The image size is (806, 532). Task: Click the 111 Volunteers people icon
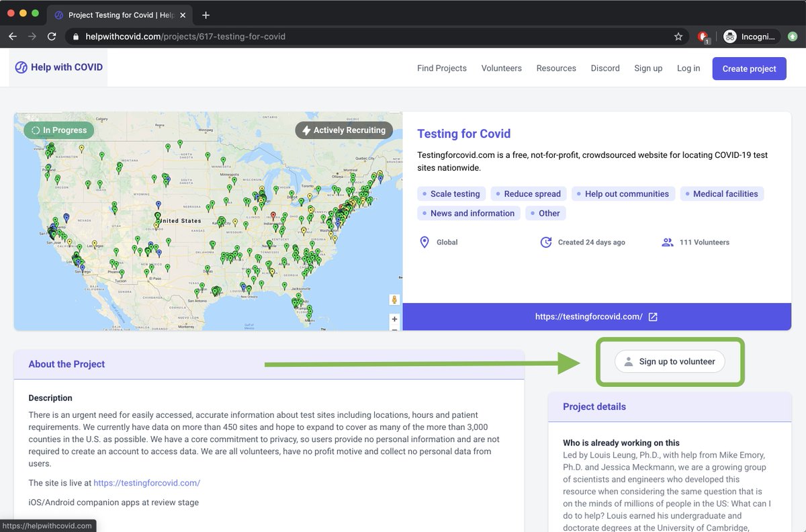click(x=668, y=242)
